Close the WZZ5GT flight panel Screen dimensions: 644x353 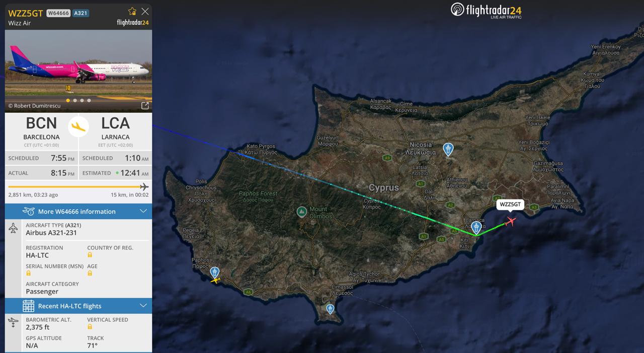click(x=145, y=11)
